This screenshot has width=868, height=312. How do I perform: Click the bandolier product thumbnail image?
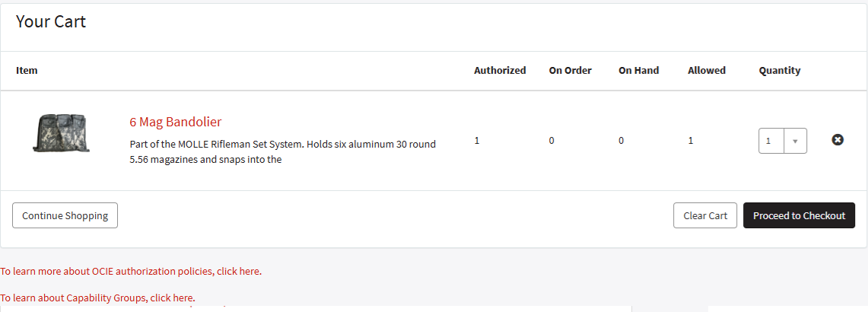62,133
